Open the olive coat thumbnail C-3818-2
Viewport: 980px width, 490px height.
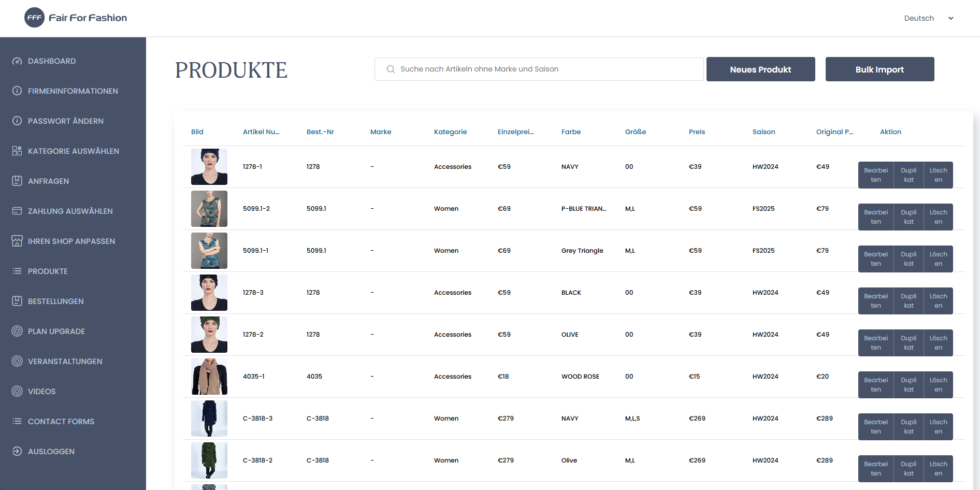209,460
